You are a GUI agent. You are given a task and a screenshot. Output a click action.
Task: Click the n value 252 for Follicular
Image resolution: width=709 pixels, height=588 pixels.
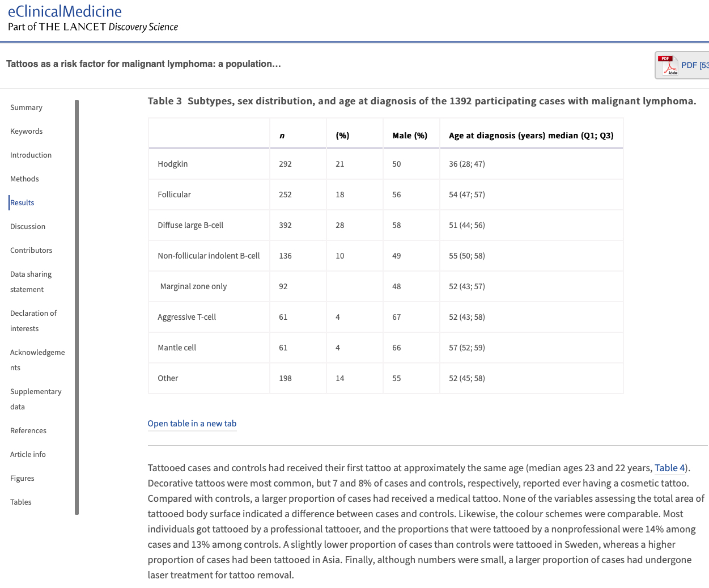[285, 194]
